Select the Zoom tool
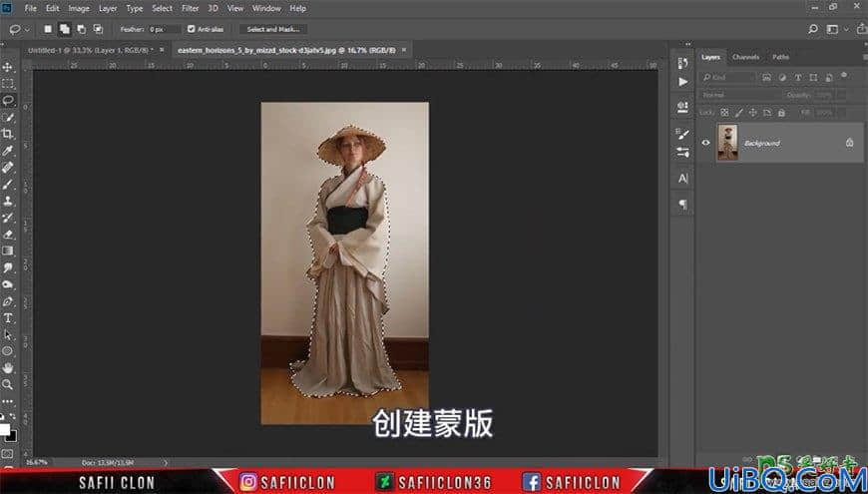 8,384
